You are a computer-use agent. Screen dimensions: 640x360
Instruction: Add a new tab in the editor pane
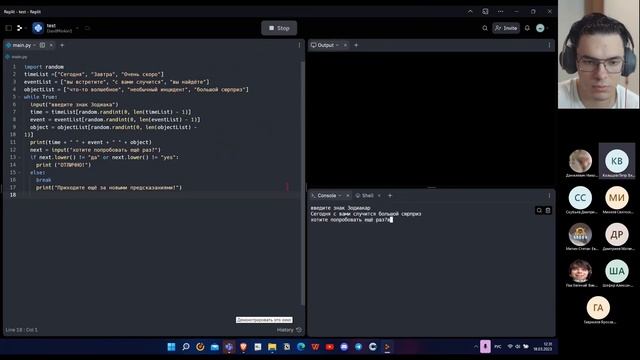pyautogui.click(x=62, y=45)
